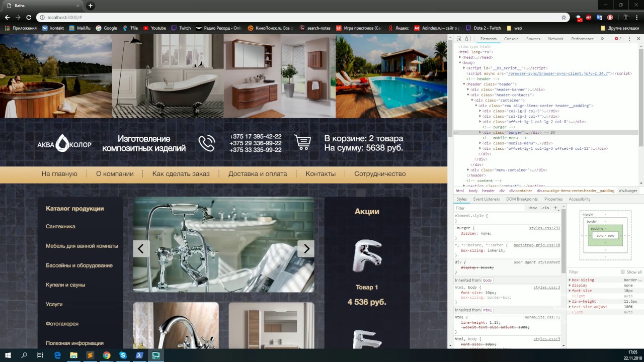This screenshot has width=644, height=362.
Task: Open the Windows Start menu
Action: pos(8,355)
